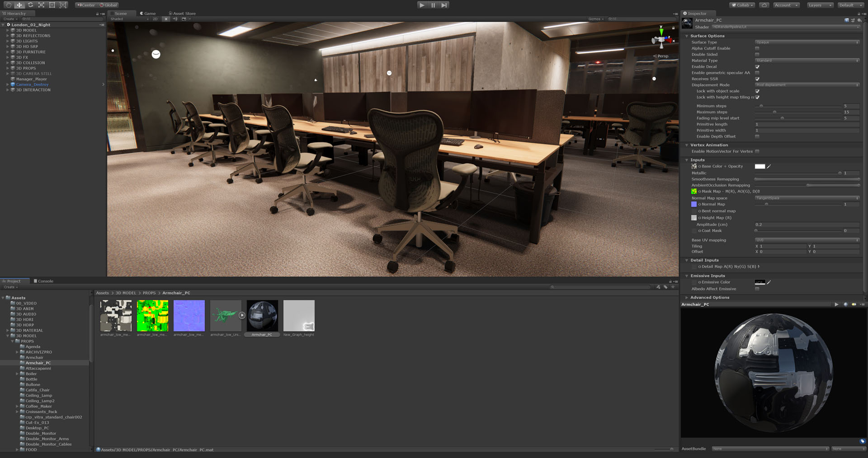Click the Step frame button

(x=444, y=5)
